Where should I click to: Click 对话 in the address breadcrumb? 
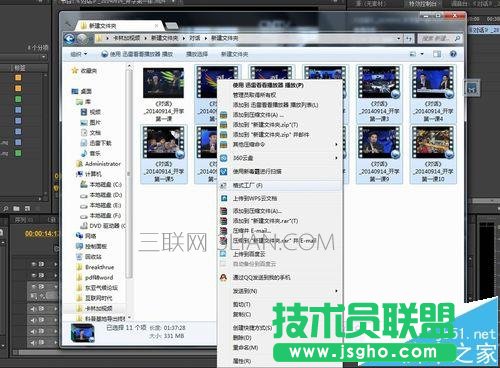tap(195, 38)
